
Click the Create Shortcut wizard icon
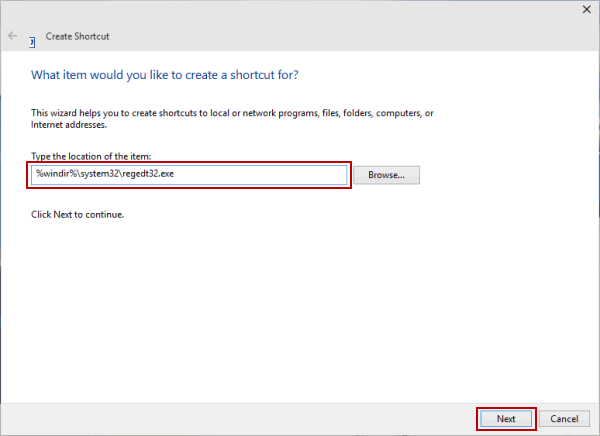point(33,42)
